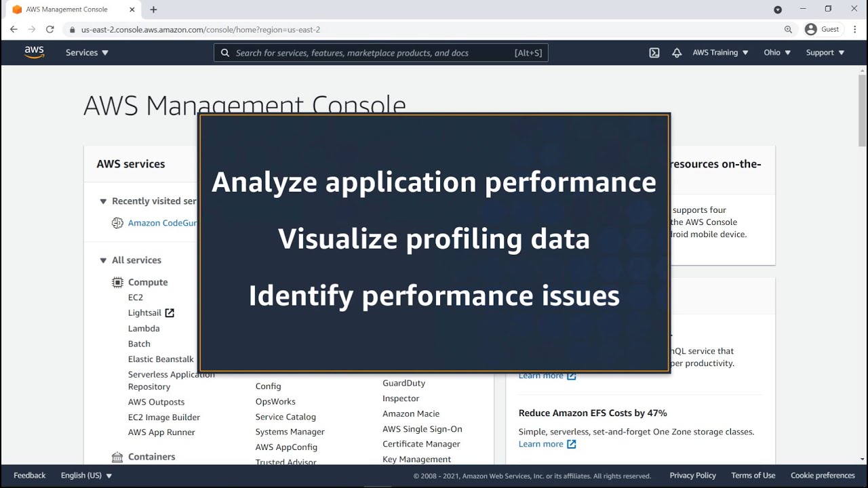Click the Feedback button in footer
This screenshot has height=488, width=868.
(x=30, y=476)
